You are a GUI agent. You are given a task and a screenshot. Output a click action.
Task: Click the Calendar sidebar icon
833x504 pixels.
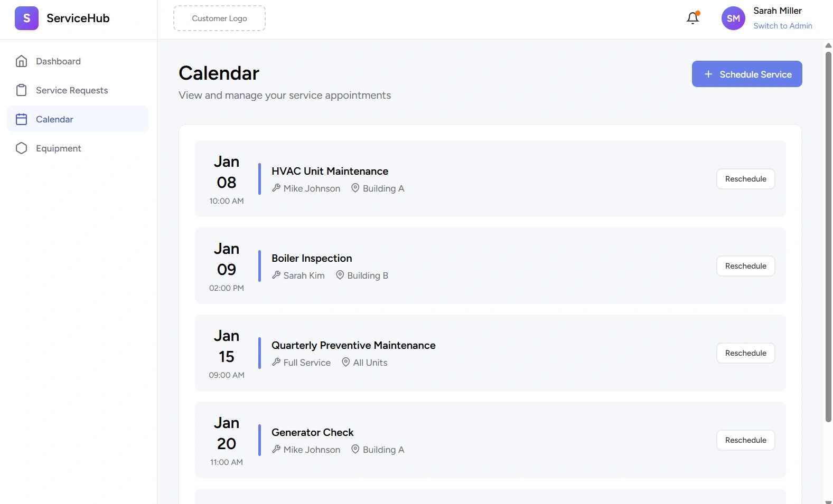click(x=22, y=119)
